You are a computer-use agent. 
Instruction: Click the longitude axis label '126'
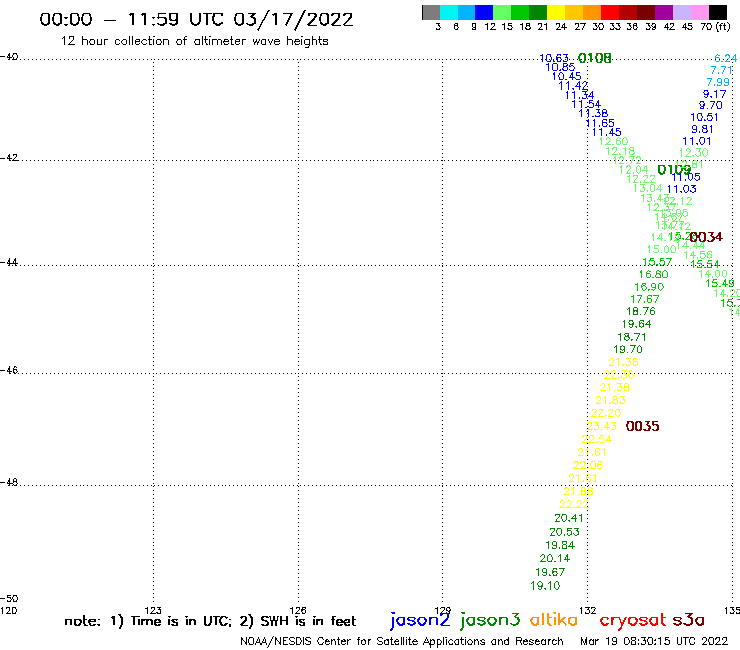(298, 610)
